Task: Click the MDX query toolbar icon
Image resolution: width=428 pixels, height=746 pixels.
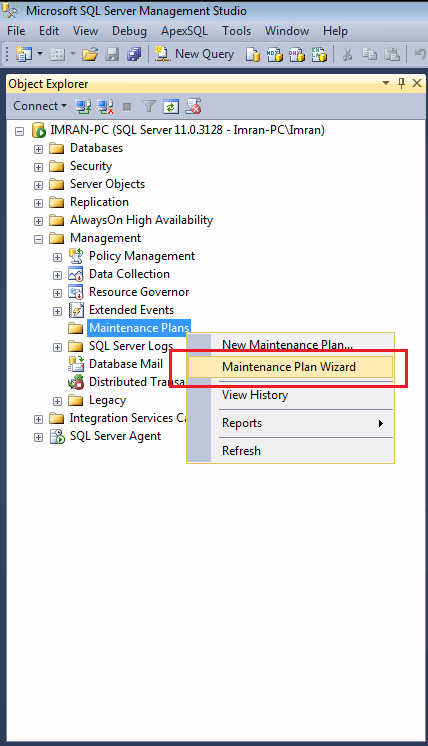Action: 274,54
